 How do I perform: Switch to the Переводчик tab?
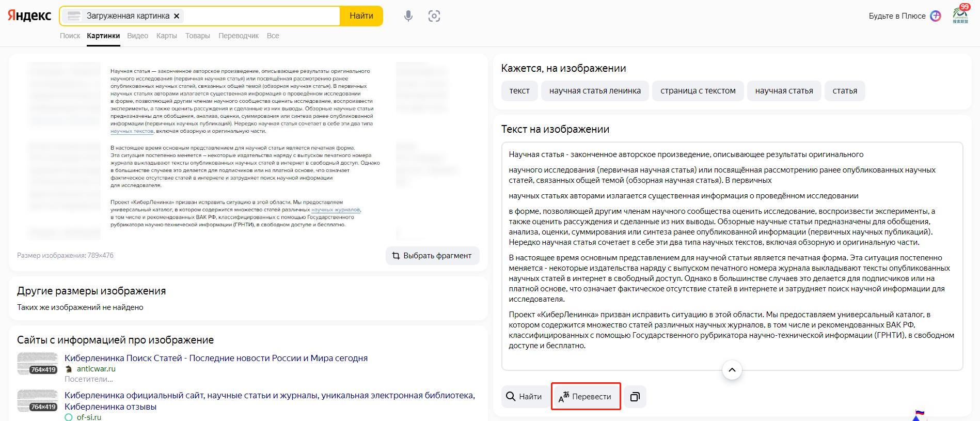click(x=239, y=36)
